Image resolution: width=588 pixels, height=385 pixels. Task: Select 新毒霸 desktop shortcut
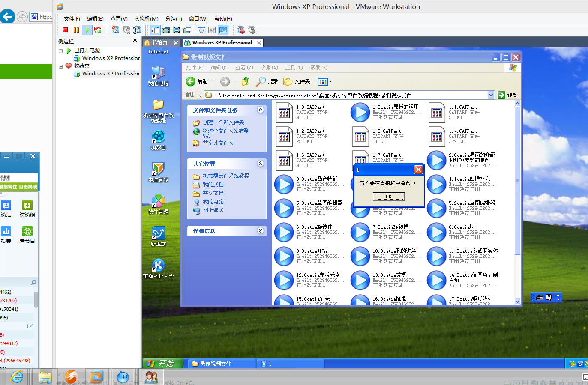coord(159,237)
